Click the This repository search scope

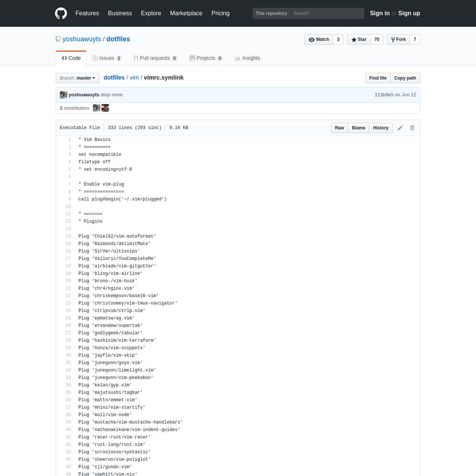271,13
